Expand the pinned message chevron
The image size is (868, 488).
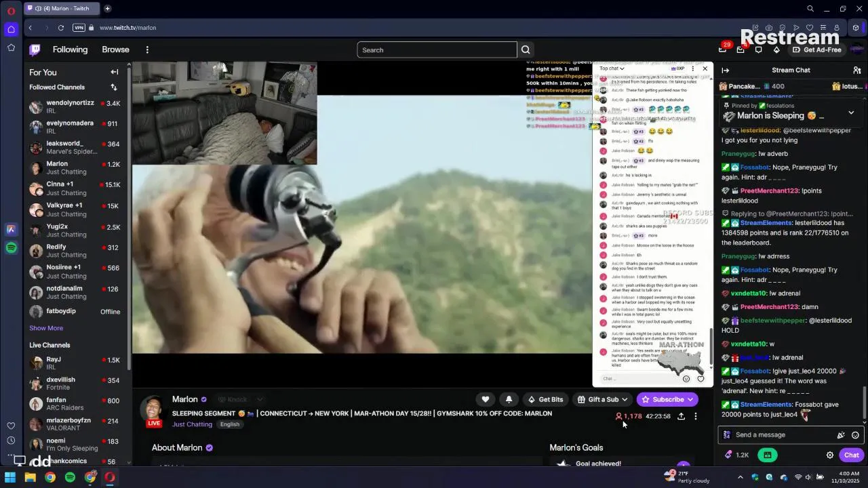pyautogui.click(x=851, y=113)
